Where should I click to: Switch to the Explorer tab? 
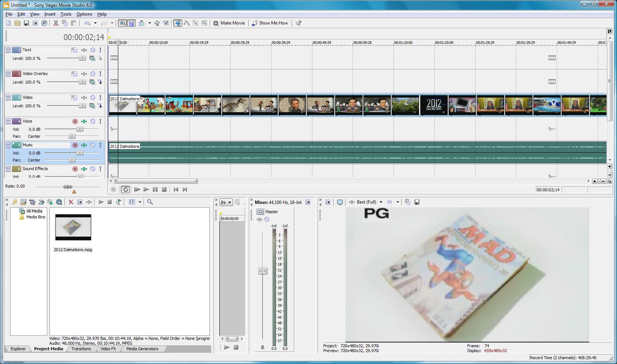tap(18, 349)
